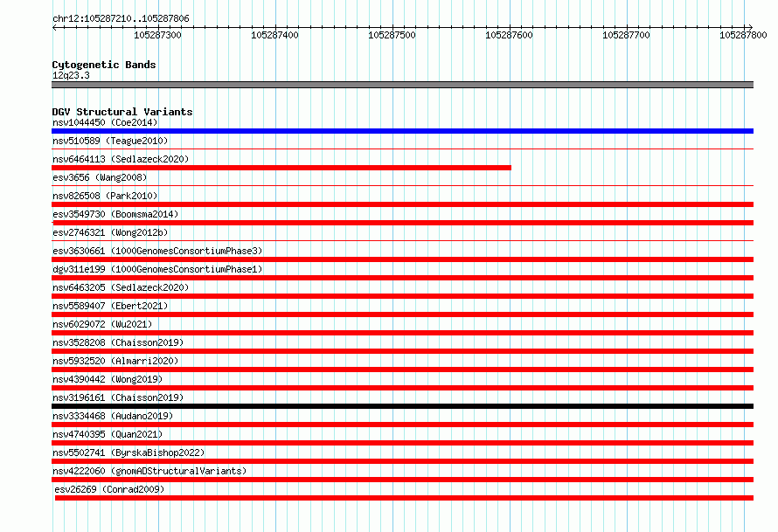
Task: Open variant nsv3334468 (Audano2019) label
Action: [x=113, y=416]
